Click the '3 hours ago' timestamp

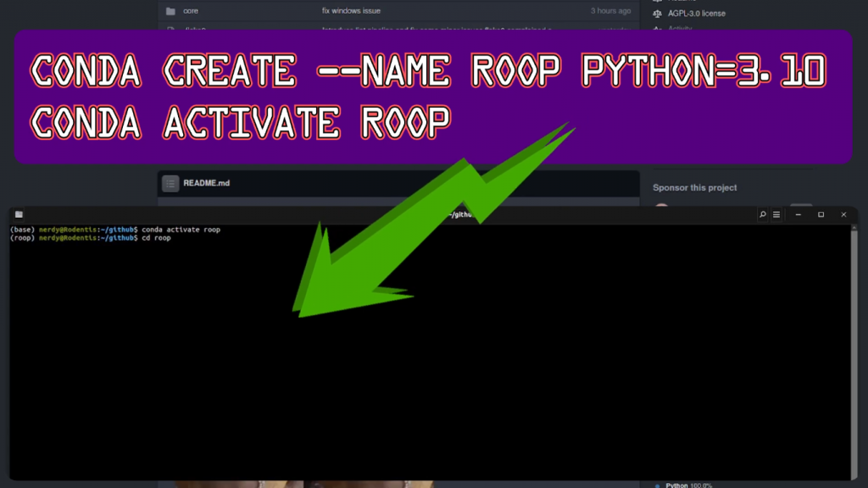coord(610,10)
